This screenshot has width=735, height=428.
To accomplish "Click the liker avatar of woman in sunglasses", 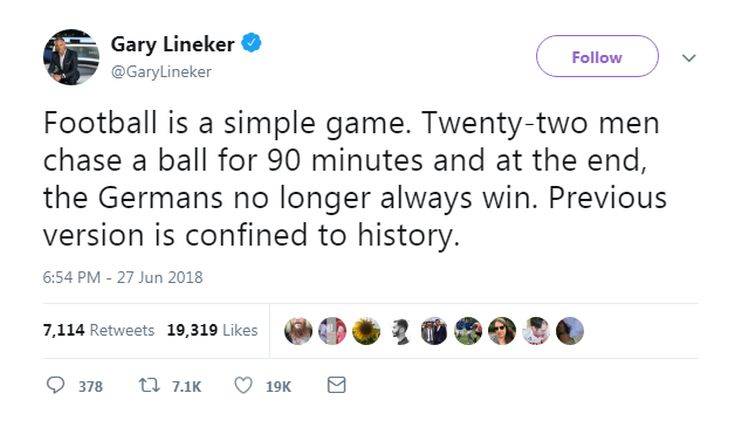I will [x=502, y=331].
